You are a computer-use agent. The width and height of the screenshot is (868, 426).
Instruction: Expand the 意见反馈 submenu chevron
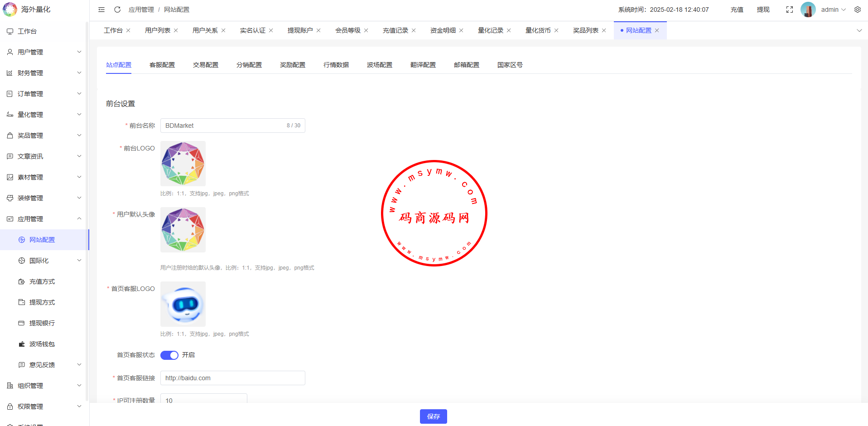(79, 365)
